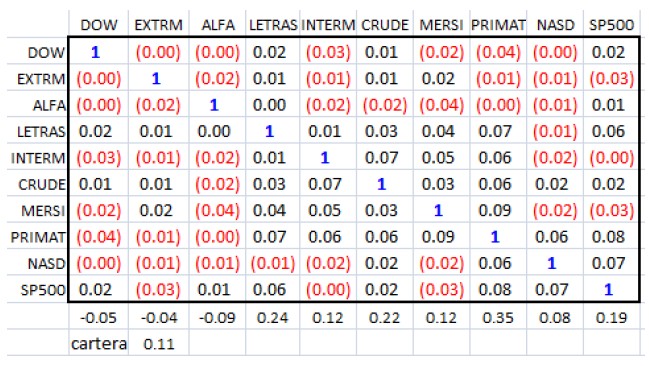649x366 pixels.
Task: Select 0.06 in SP500 row, LETRAS column
Action: point(273,290)
